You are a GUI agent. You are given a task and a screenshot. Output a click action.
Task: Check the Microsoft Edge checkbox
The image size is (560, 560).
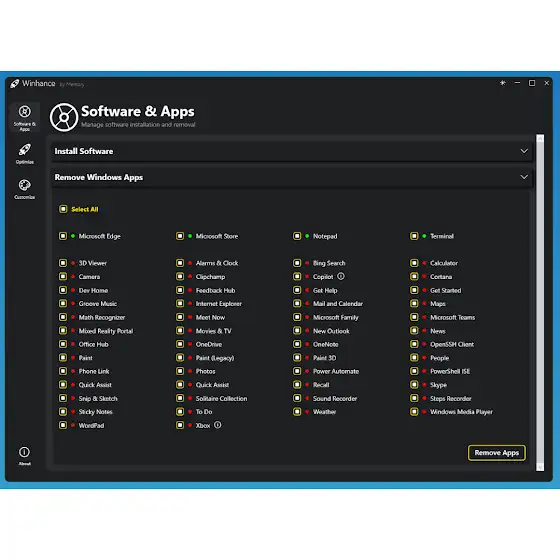point(63,236)
